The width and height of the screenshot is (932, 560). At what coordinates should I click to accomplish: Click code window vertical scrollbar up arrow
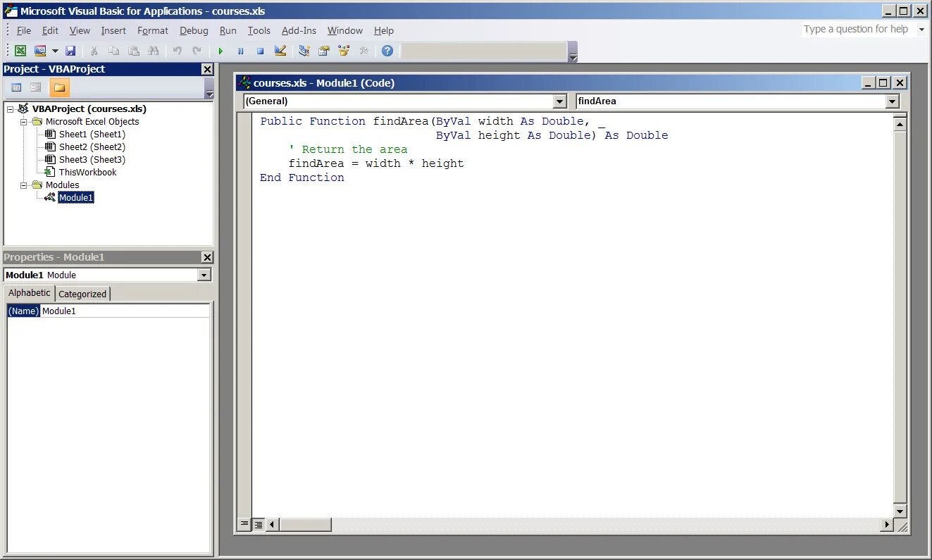(x=900, y=125)
